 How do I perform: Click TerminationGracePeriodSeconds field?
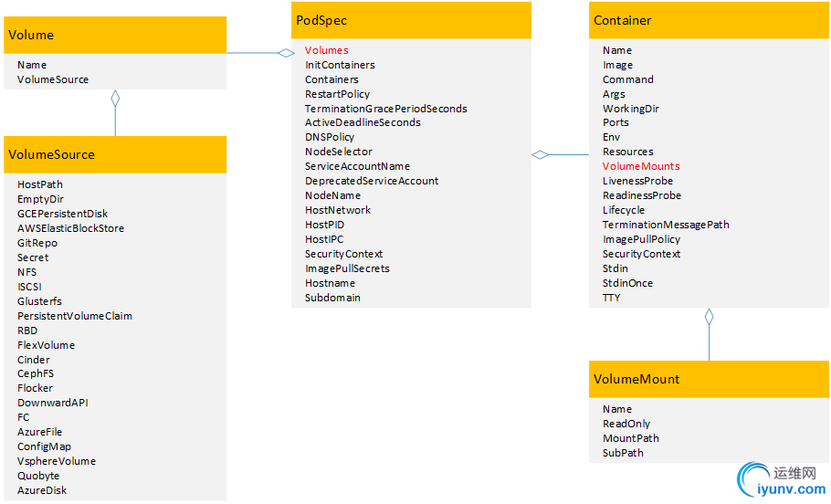[385, 109]
